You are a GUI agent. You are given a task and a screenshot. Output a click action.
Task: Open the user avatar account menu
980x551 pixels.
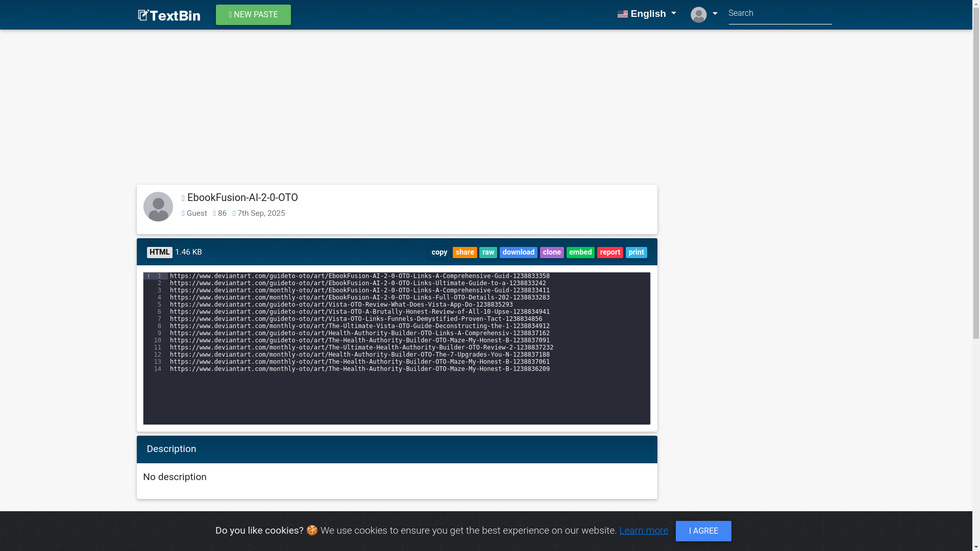pos(704,14)
